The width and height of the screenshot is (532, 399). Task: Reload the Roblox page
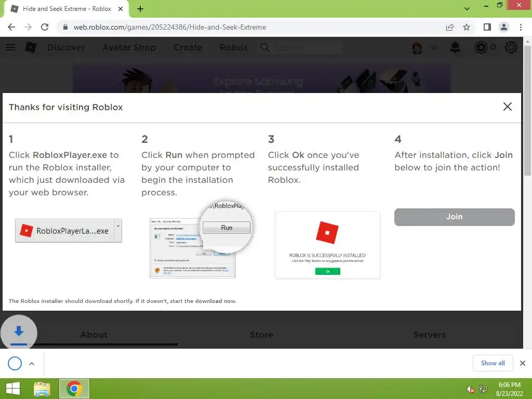click(x=45, y=27)
